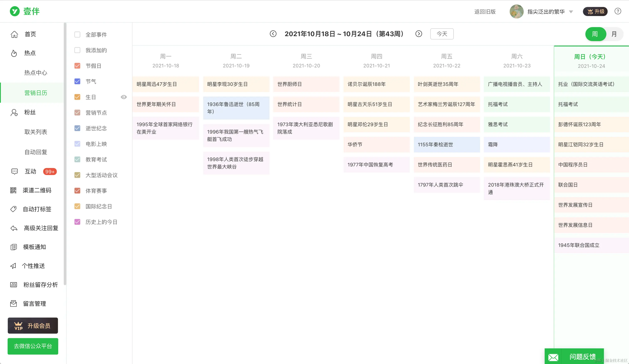Click the 自动打标签 tag icon
The image size is (629, 364).
(x=14, y=209)
